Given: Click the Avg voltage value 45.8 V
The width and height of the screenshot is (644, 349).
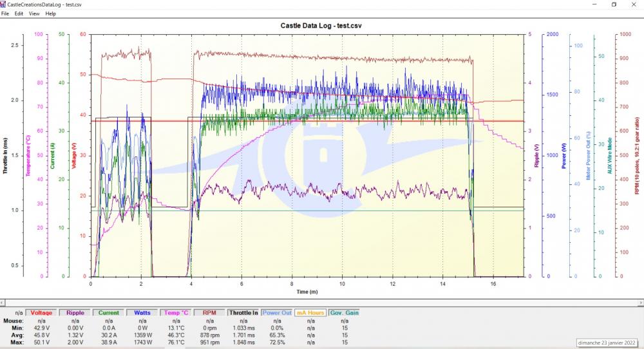Looking at the screenshot, I should tap(41, 335).
